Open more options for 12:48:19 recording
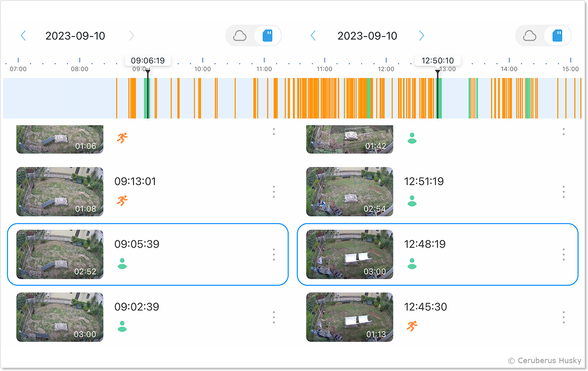 564,255
